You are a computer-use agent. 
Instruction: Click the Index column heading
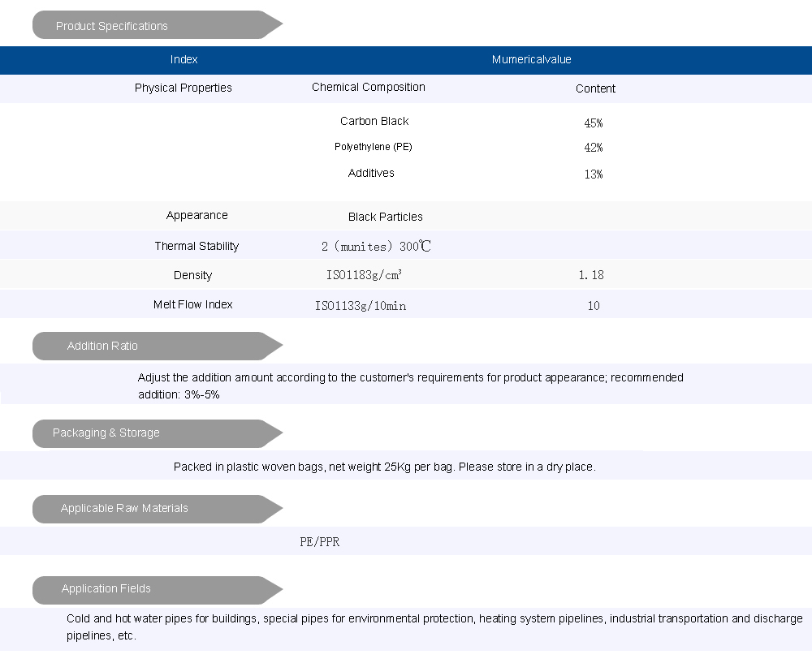[x=184, y=59]
